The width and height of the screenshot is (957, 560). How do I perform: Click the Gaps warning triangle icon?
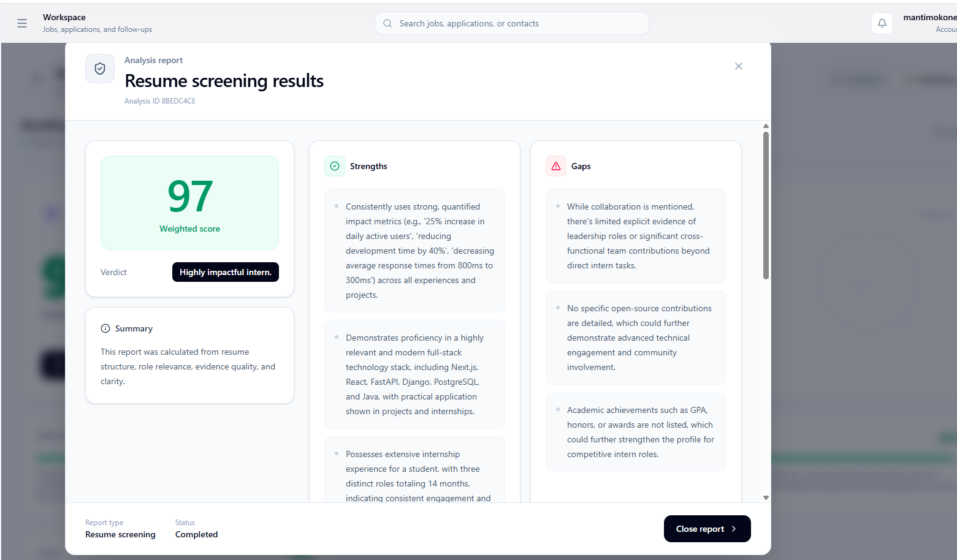[x=556, y=166]
